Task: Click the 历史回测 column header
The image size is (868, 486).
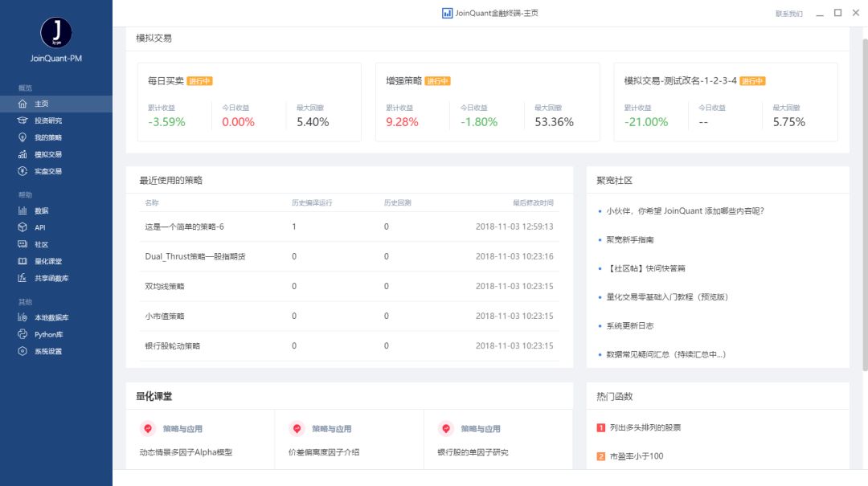Action: point(398,202)
